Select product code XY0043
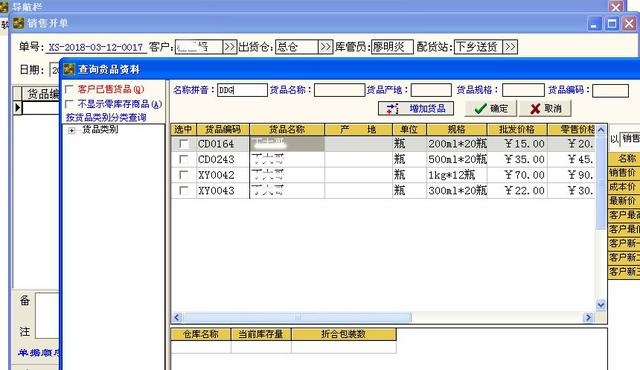 [x=223, y=191]
